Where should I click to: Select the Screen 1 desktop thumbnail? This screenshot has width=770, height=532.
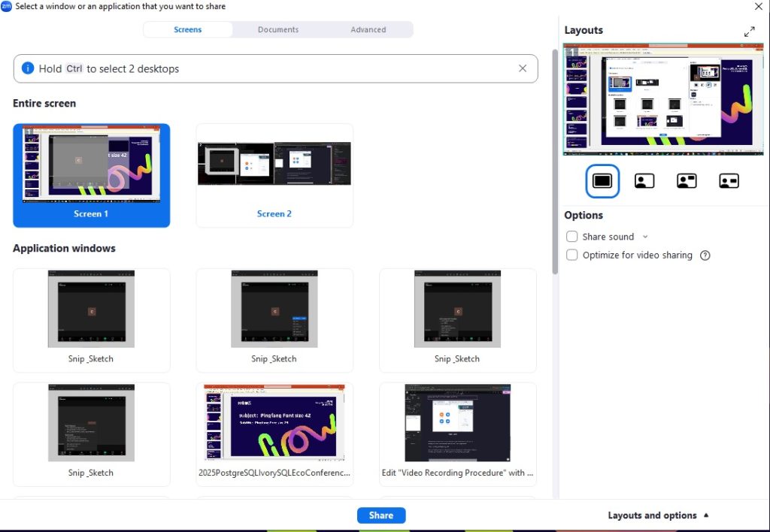pos(92,175)
